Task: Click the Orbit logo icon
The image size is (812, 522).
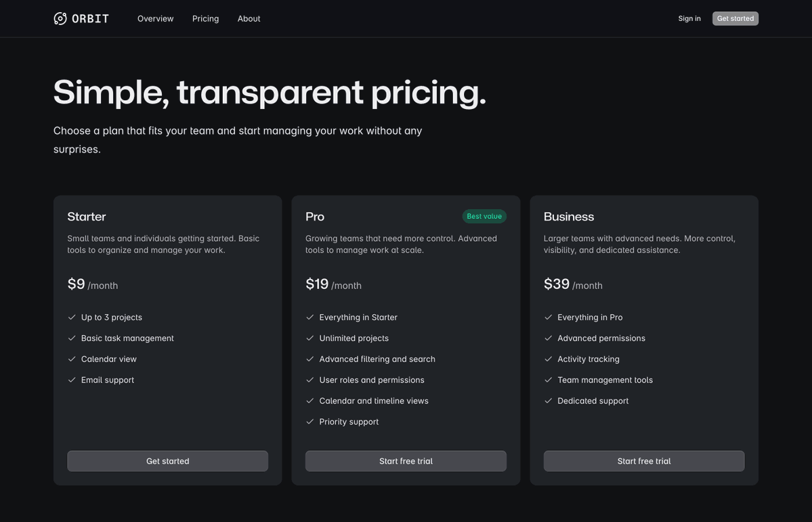Action: click(60, 19)
